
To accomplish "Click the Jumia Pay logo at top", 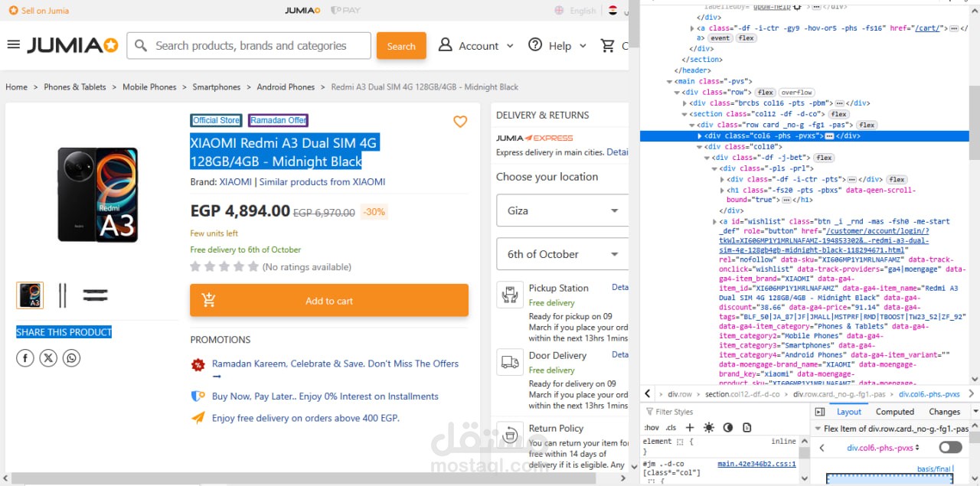I will pos(345,10).
